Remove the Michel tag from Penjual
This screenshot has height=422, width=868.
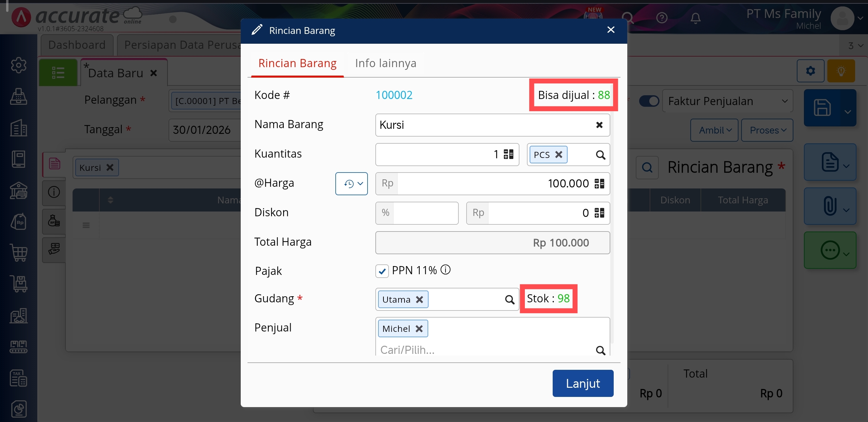[419, 329]
